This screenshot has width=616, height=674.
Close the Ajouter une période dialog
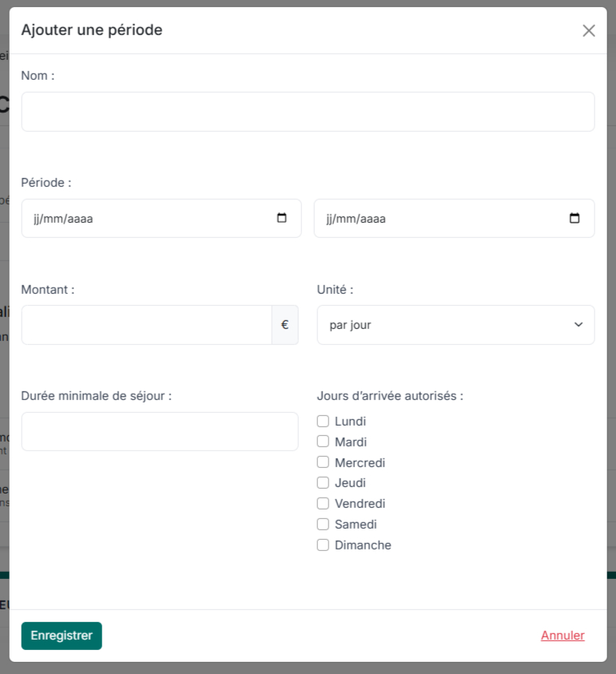[x=589, y=30]
